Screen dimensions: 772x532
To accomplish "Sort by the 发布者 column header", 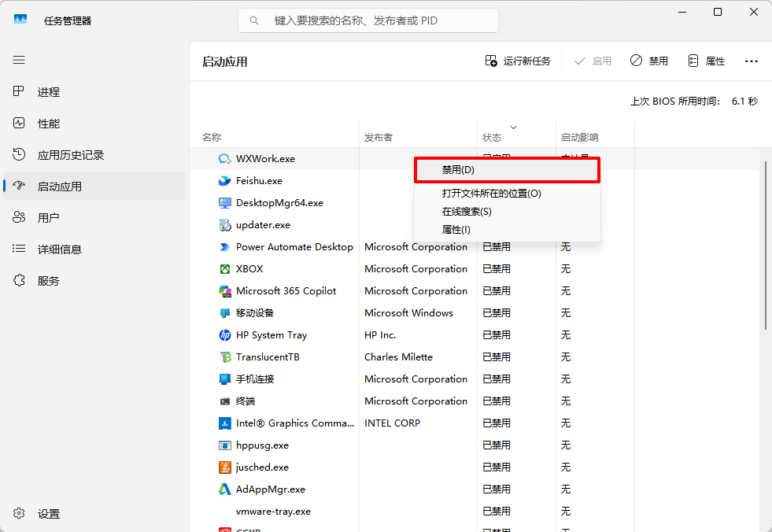I will [x=419, y=134].
